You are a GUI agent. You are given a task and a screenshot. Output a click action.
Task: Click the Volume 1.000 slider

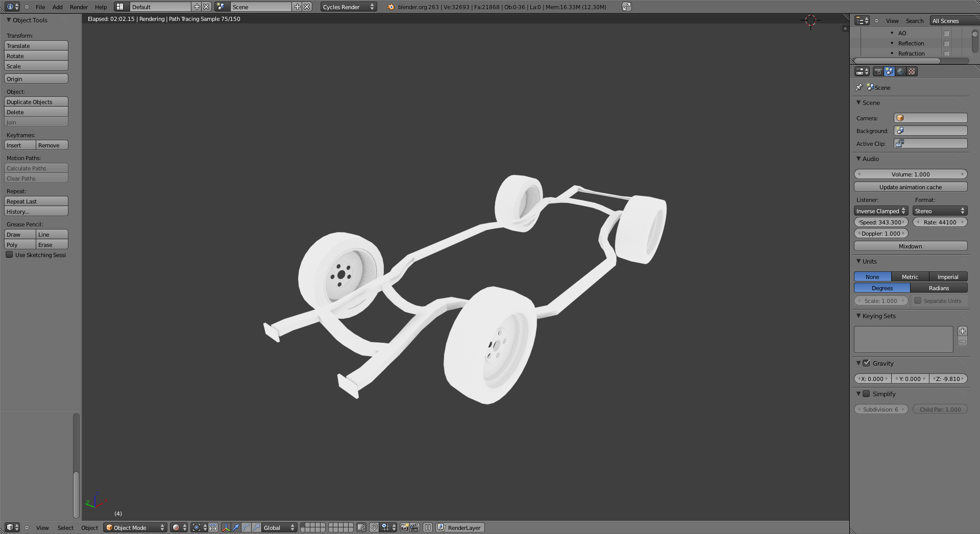point(911,174)
